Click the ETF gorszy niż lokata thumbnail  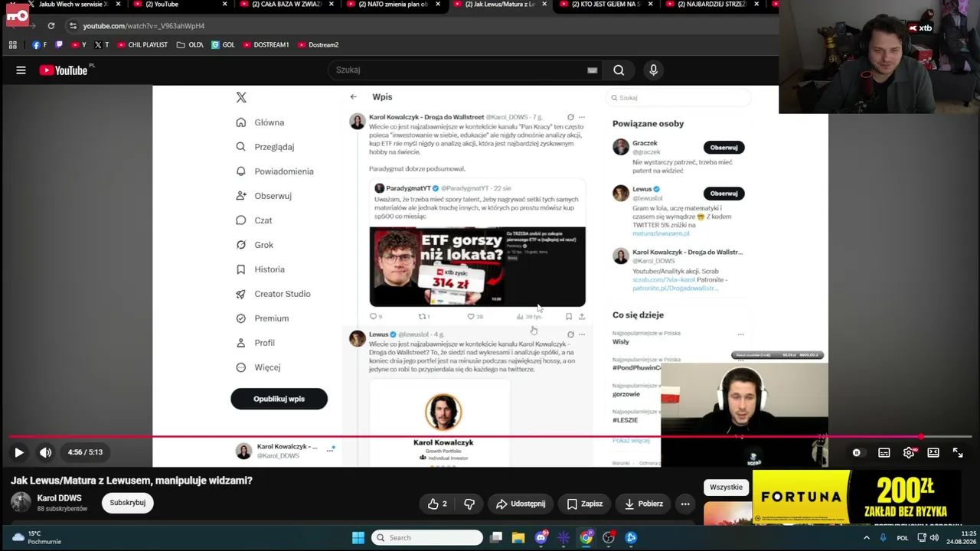[478, 266]
